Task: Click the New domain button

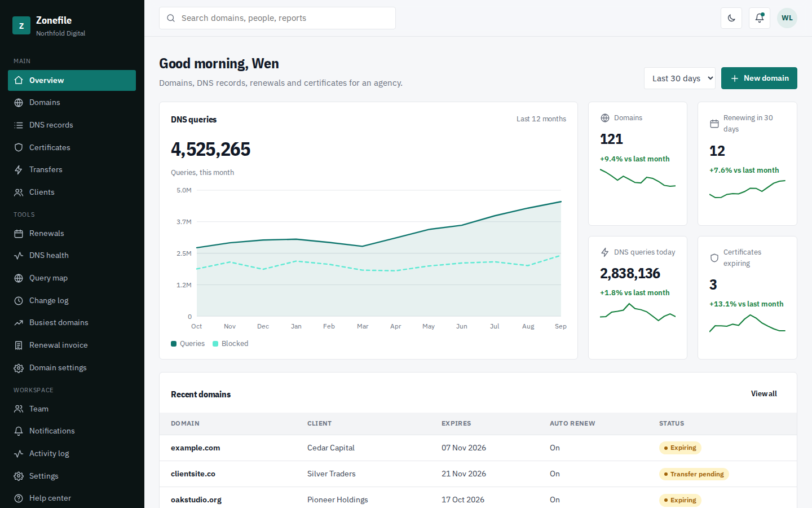Action: (x=759, y=78)
